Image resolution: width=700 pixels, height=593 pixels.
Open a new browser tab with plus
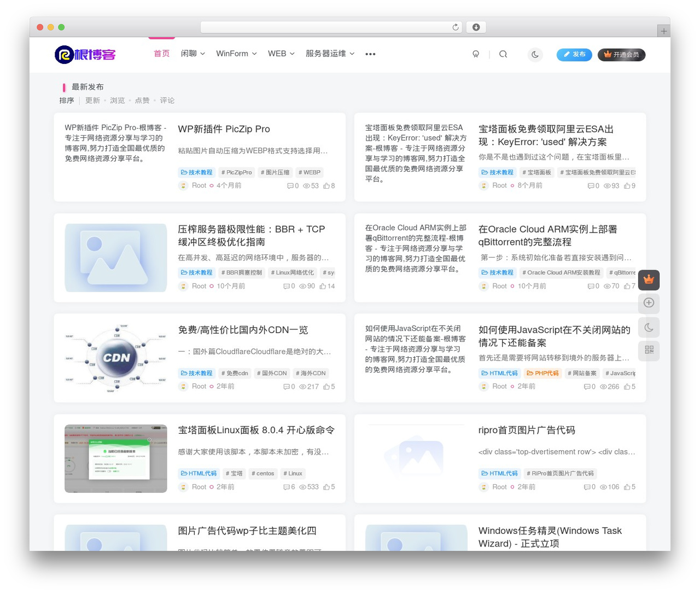pyautogui.click(x=663, y=31)
